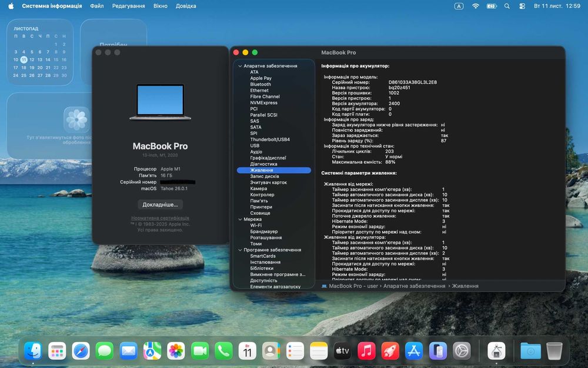Open the Notes app in the Dock
The image size is (588, 368).
coord(319,351)
